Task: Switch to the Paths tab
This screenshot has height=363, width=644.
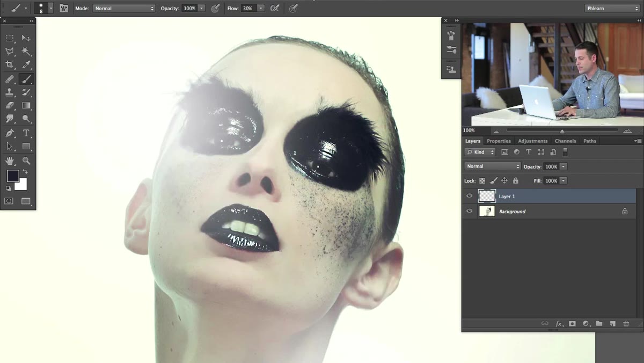Action: point(590,141)
